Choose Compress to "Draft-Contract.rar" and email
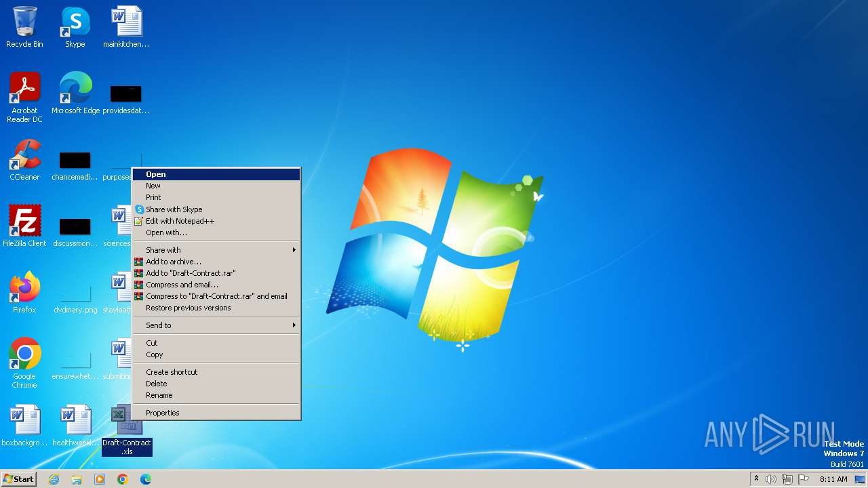The height and width of the screenshot is (488, 868). coord(216,296)
